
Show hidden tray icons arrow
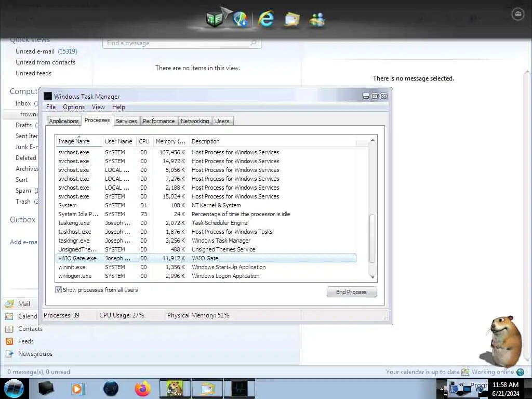[x=442, y=389]
